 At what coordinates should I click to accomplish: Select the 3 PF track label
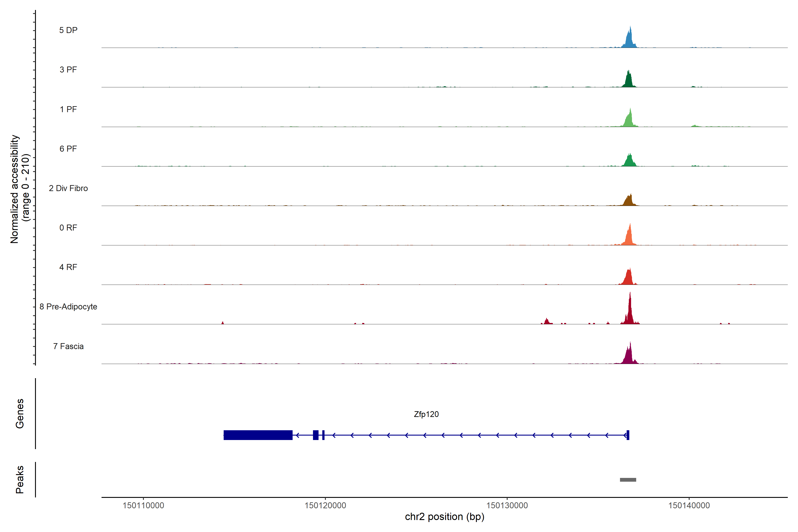(x=68, y=70)
